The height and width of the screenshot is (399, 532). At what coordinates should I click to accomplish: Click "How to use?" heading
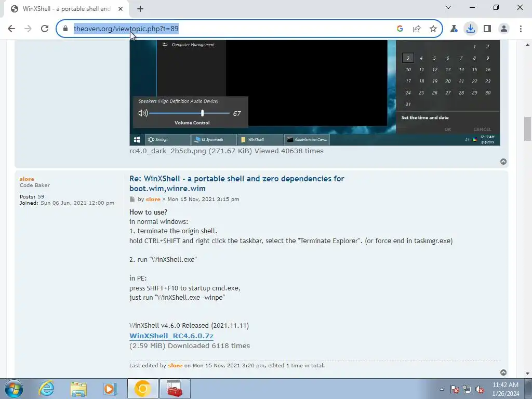(148, 212)
